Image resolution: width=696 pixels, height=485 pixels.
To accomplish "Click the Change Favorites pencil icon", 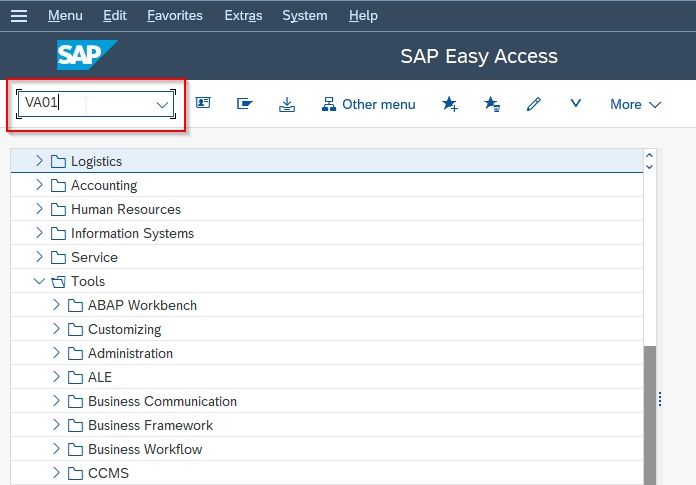I will point(534,104).
